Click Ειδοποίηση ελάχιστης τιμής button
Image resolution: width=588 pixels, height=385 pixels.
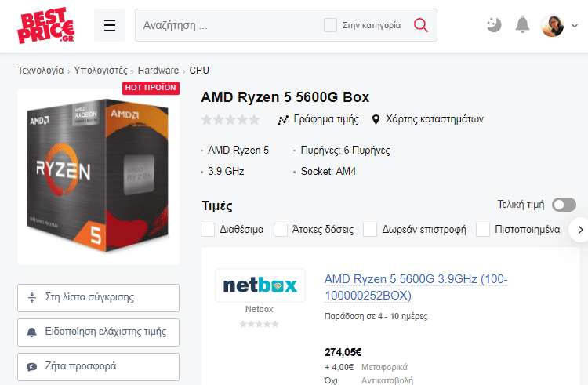98,332
